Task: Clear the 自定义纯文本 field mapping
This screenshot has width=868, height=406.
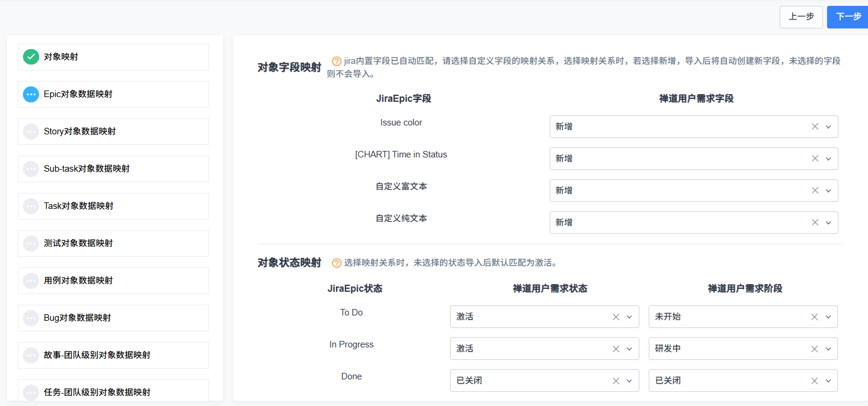Action: click(815, 223)
